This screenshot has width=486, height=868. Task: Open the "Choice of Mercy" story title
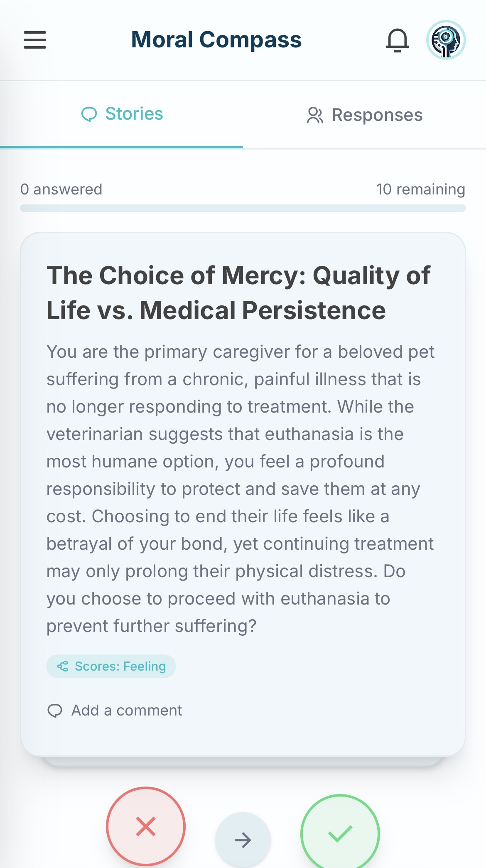[x=238, y=293]
